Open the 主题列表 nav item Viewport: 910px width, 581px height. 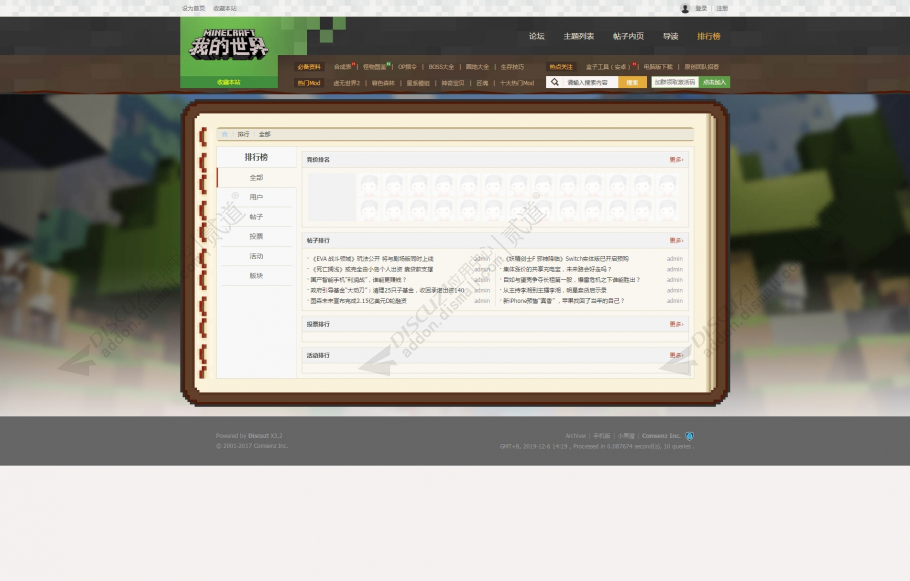[x=579, y=36]
